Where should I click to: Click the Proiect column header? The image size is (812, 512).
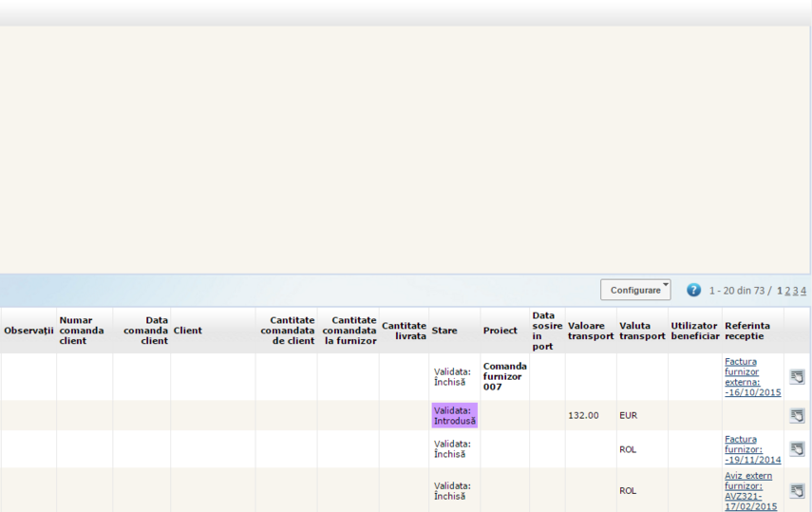[x=500, y=331]
